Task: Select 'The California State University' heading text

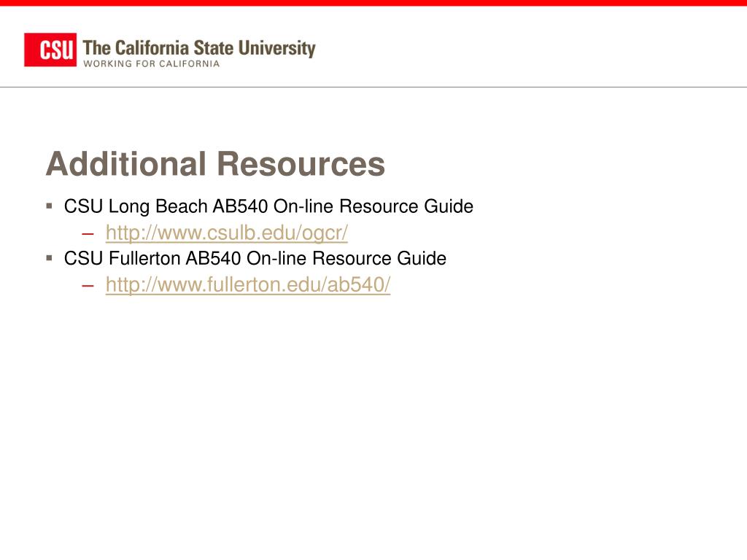Action: [x=199, y=48]
